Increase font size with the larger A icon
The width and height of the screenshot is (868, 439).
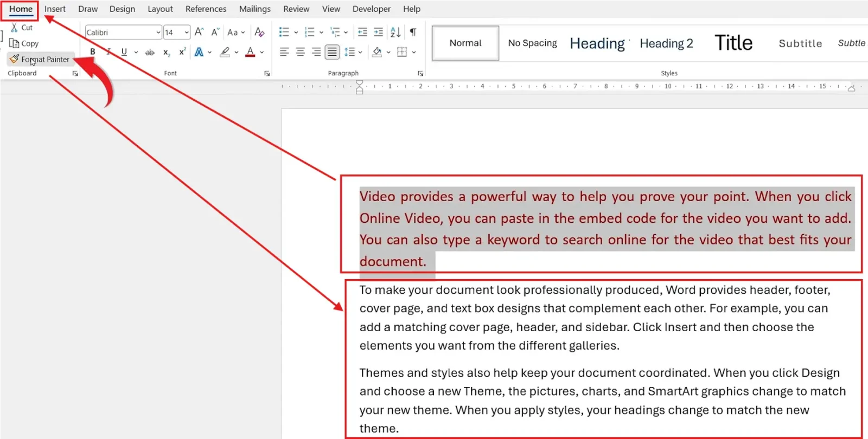click(199, 32)
